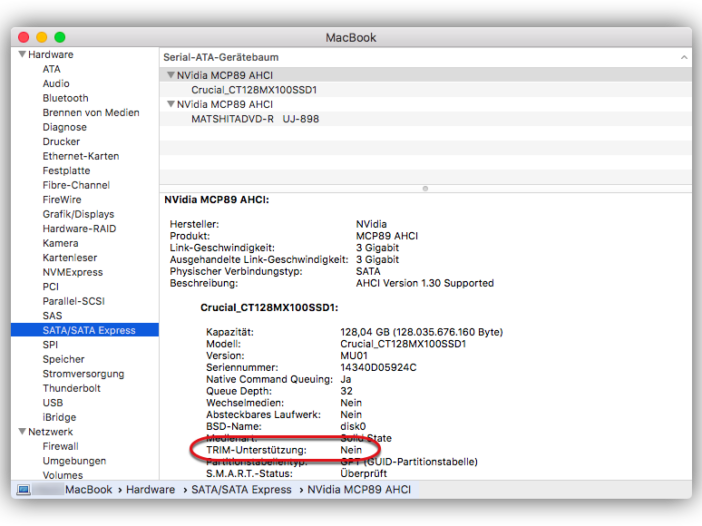Open Hardware-RAID category

pos(79,229)
